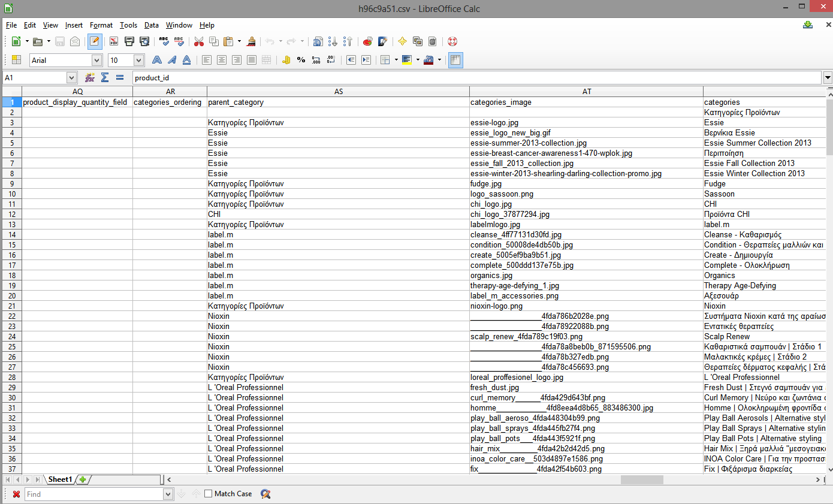
Task: Apply percent number format
Action: pos(301,60)
